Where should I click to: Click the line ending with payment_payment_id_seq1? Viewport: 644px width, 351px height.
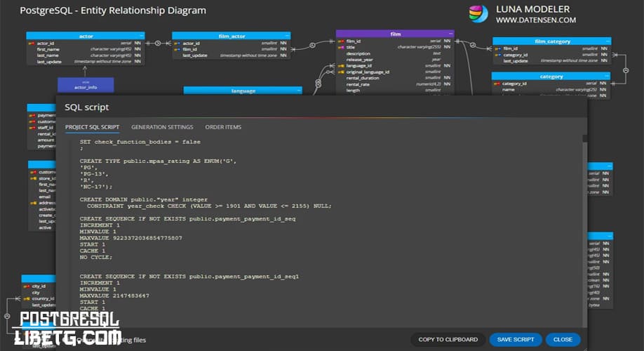189,277
